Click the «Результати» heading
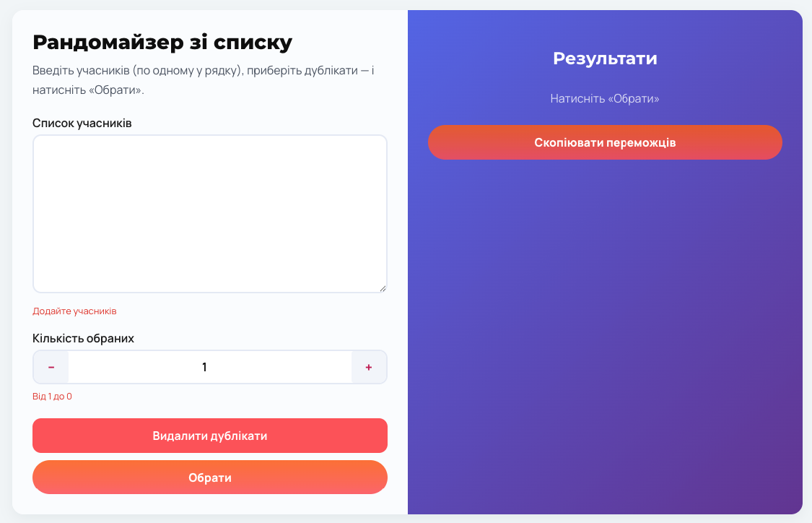This screenshot has width=812, height=523. (605, 59)
